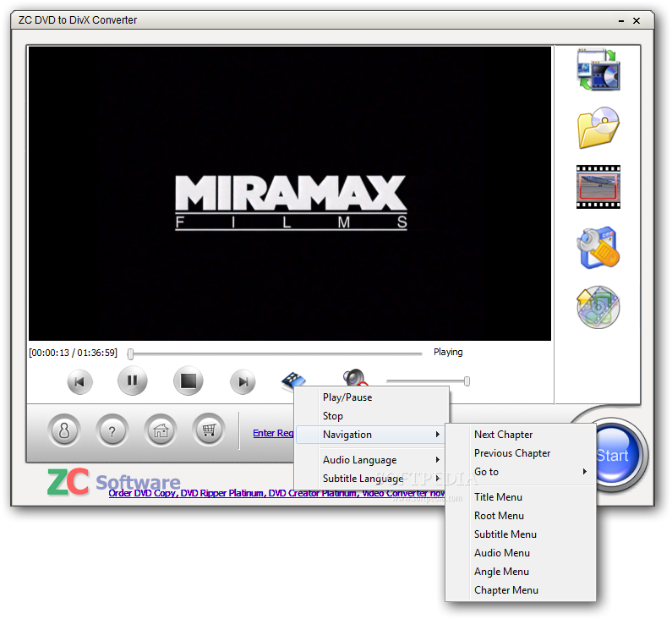Adjust the volume slider handle
This screenshot has height=619, width=672.
[x=467, y=381]
